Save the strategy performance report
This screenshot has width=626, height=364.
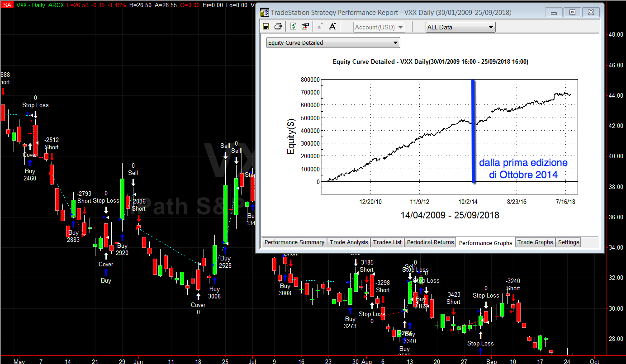coord(266,27)
